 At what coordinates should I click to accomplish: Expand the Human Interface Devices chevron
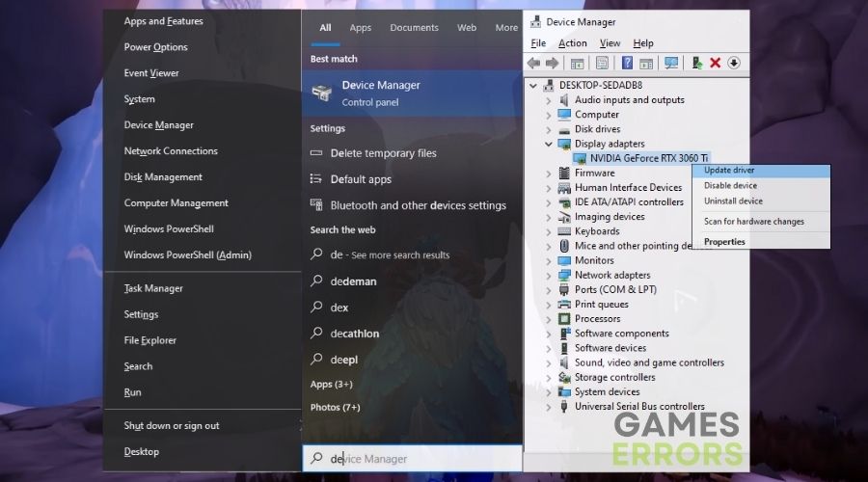[549, 188]
